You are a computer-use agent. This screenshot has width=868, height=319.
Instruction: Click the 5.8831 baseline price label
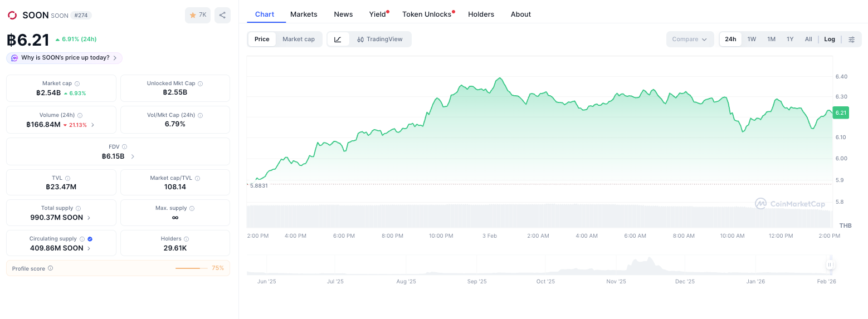pos(259,185)
